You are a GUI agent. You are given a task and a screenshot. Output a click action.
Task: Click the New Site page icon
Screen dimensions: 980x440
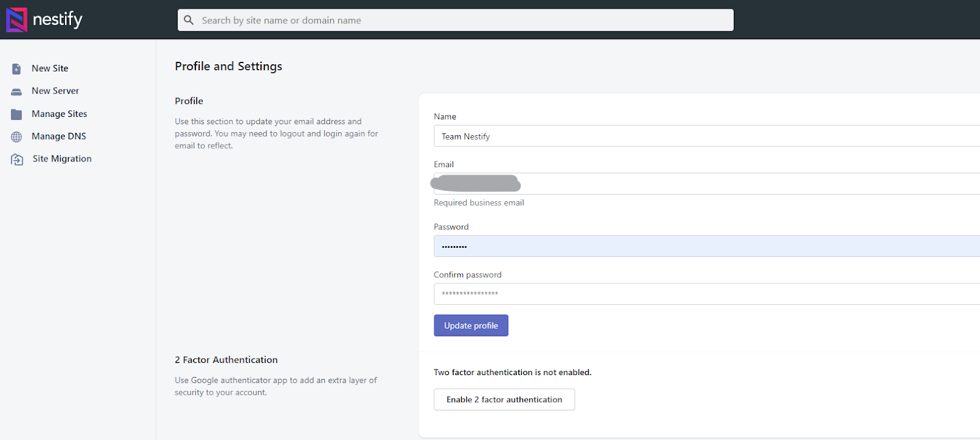coord(17,69)
